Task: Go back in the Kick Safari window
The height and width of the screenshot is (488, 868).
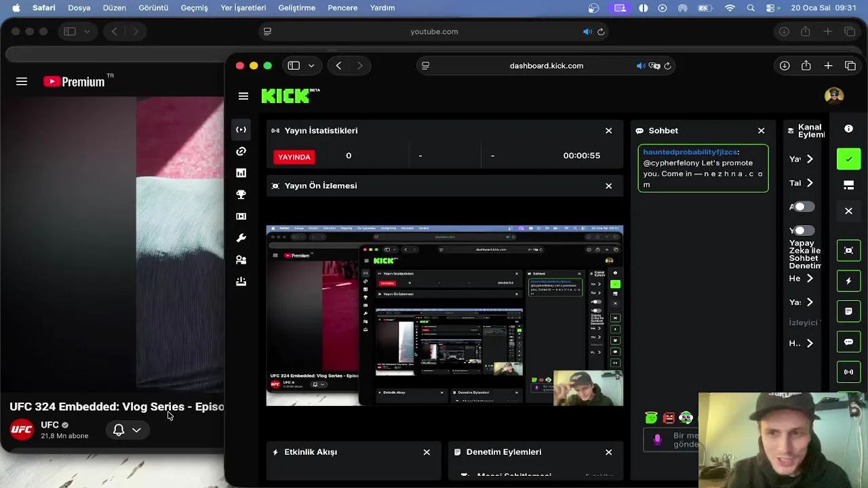Action: (338, 66)
